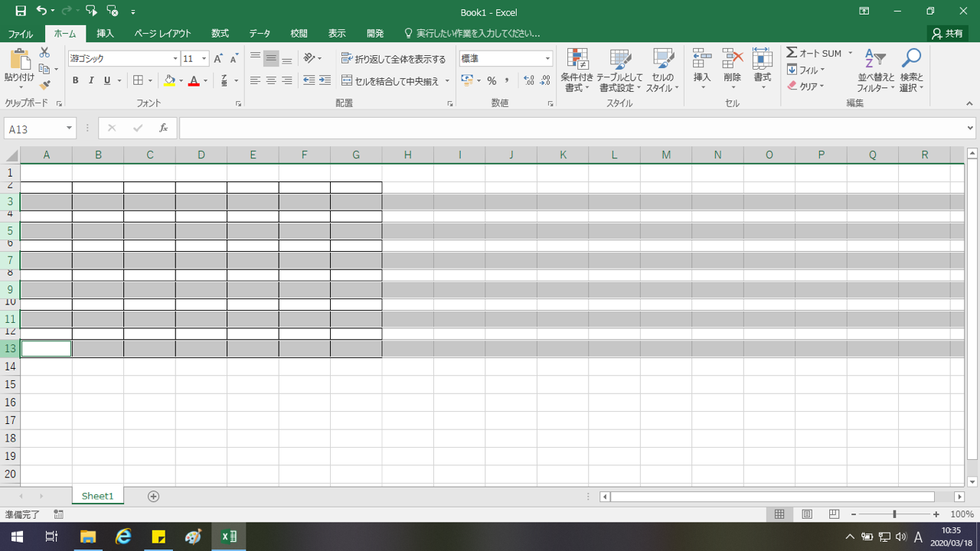Click fill color yellow swatch
The width and height of the screenshot is (980, 551).
[x=169, y=80]
